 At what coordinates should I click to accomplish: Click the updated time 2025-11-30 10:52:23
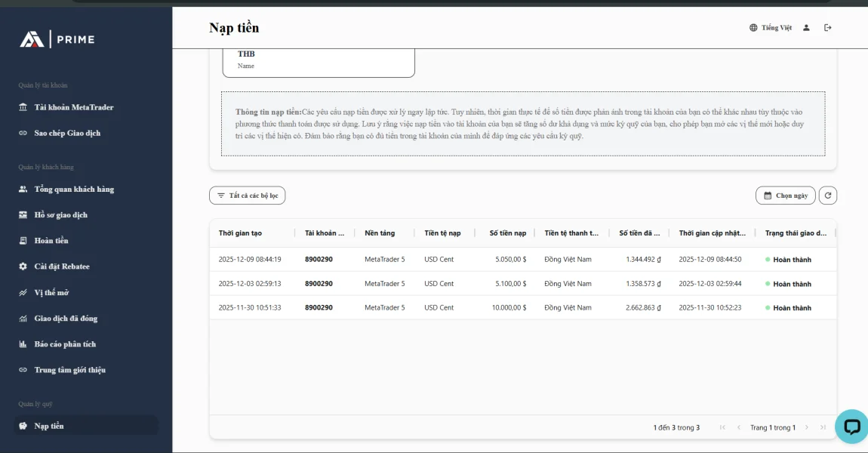(710, 307)
